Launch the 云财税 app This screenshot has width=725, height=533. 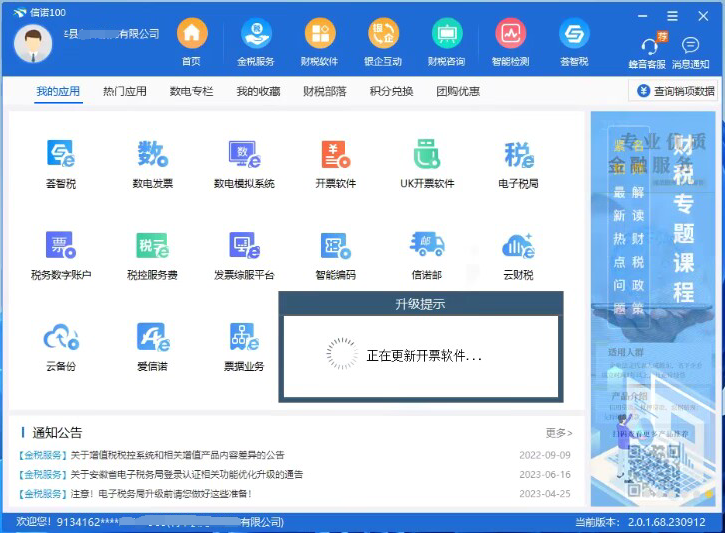tap(518, 256)
